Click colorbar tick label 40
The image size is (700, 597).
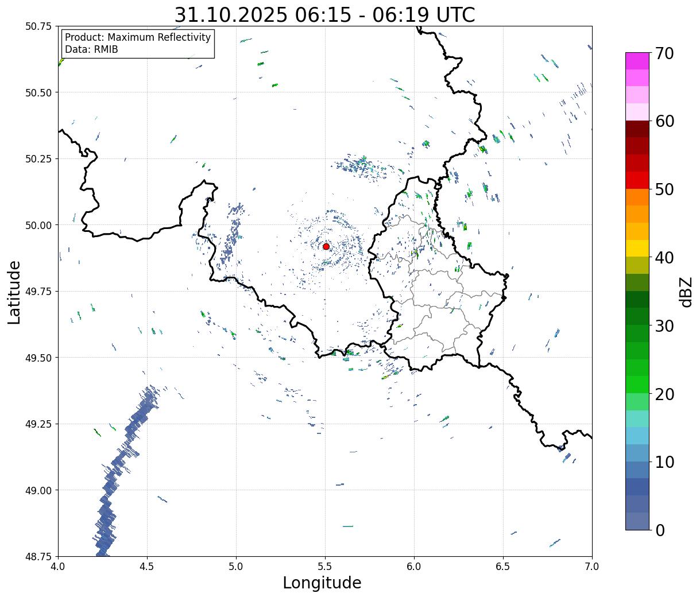pyautogui.click(x=664, y=258)
